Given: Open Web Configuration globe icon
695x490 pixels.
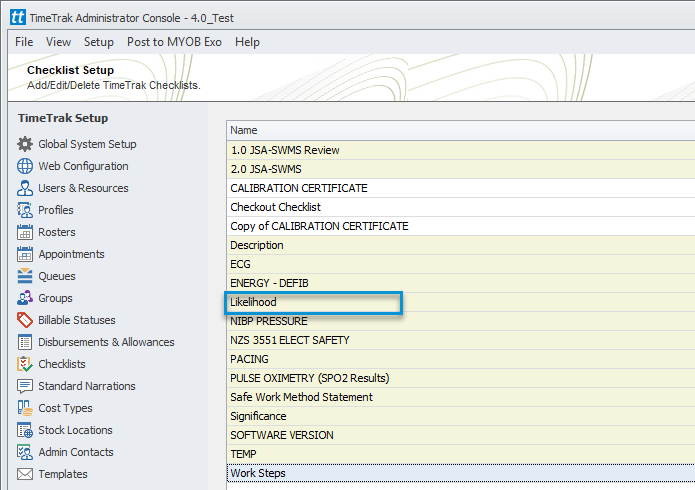Looking at the screenshot, I should [x=25, y=166].
